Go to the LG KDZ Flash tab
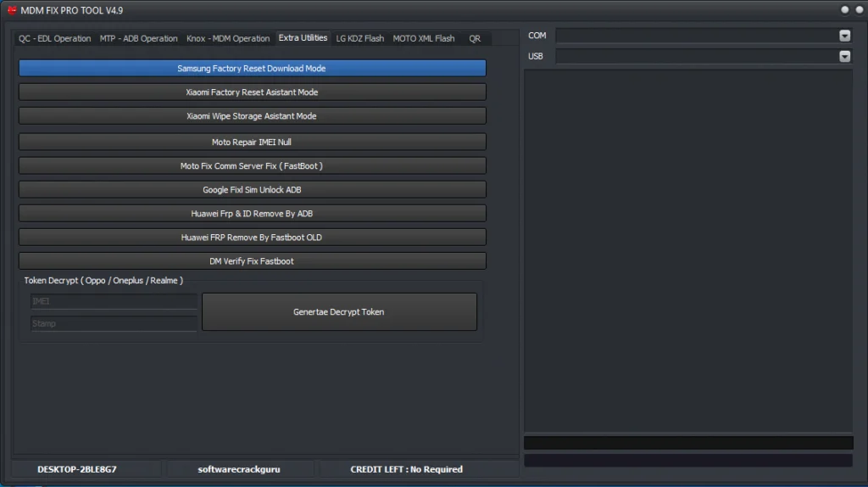Viewport: 868px width, 487px height. click(x=359, y=38)
